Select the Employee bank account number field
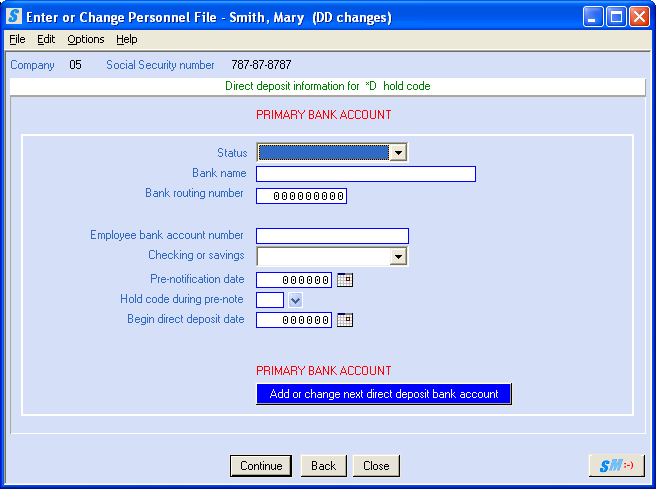656x489 pixels. point(332,236)
